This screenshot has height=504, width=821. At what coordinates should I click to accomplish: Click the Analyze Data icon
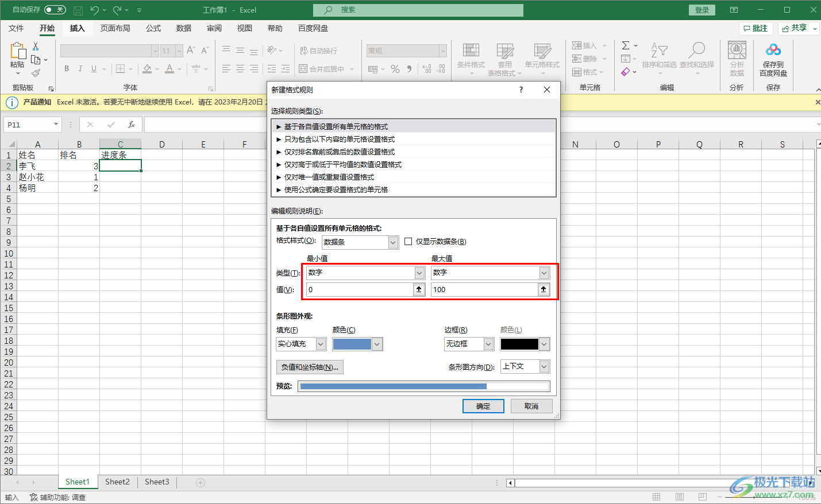tap(737, 51)
